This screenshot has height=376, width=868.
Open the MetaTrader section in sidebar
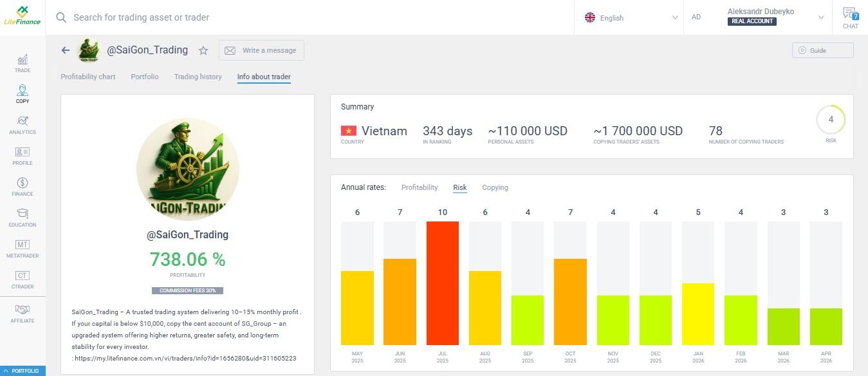point(23,249)
